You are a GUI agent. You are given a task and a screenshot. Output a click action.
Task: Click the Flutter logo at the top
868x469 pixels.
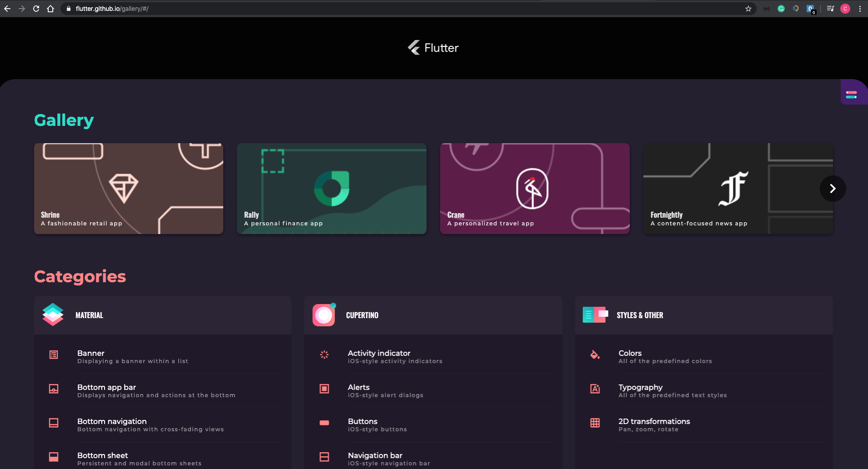click(x=432, y=47)
